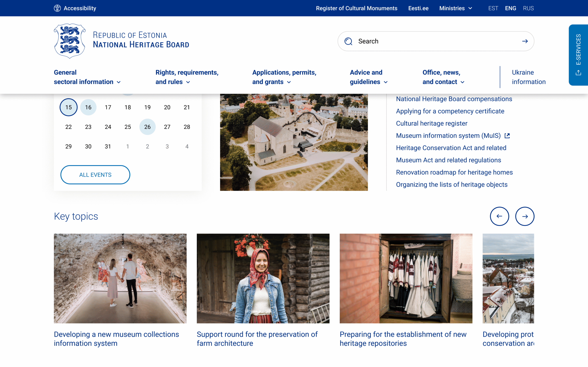The width and height of the screenshot is (588, 367).
Task: Open the E-SERVICES side panel
Action: [x=578, y=55]
